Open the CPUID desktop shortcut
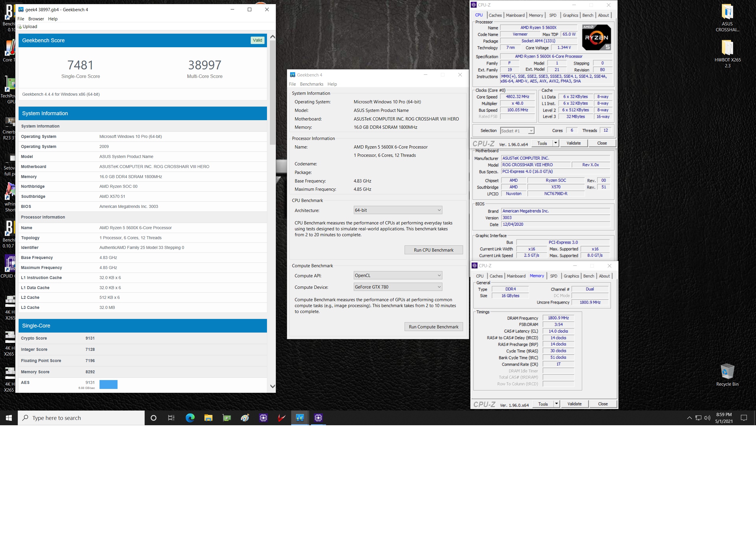The width and height of the screenshot is (756, 536). coord(9,266)
